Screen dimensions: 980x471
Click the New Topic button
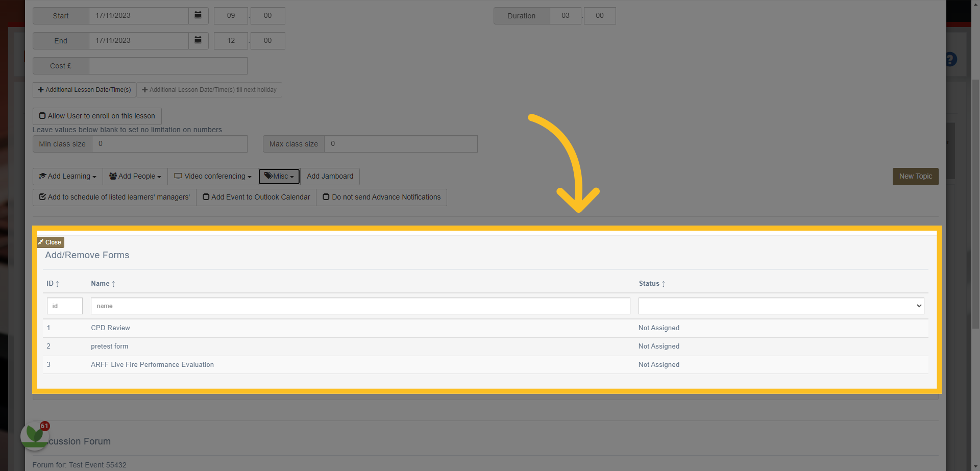click(x=915, y=176)
